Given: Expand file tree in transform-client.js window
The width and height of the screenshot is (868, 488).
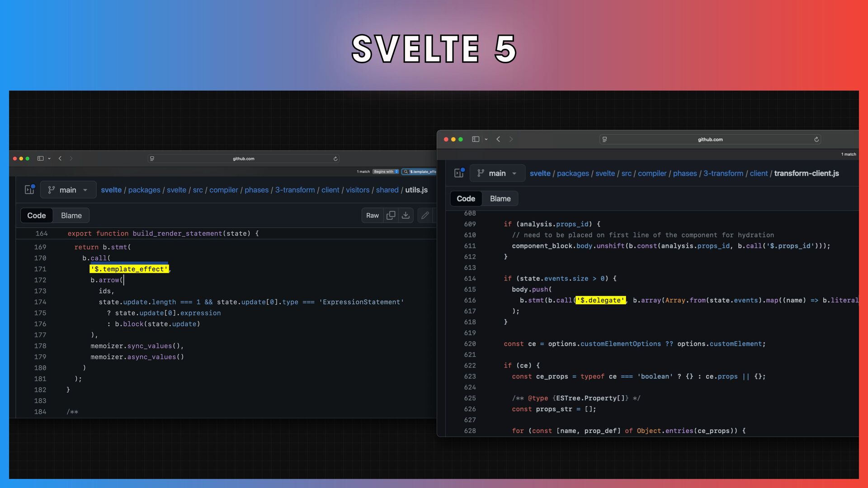Looking at the screenshot, I should [x=459, y=173].
